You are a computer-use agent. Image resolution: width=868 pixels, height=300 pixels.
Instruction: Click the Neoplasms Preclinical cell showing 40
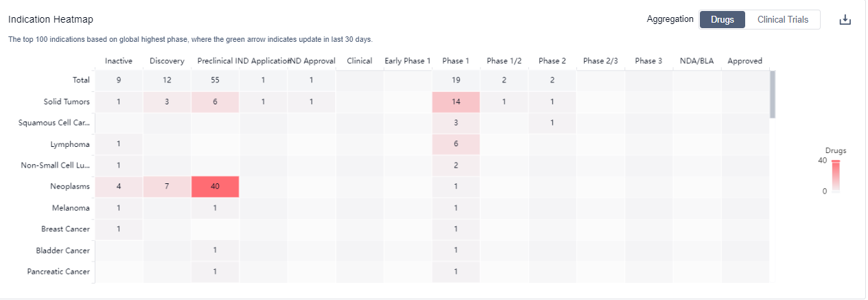click(215, 187)
